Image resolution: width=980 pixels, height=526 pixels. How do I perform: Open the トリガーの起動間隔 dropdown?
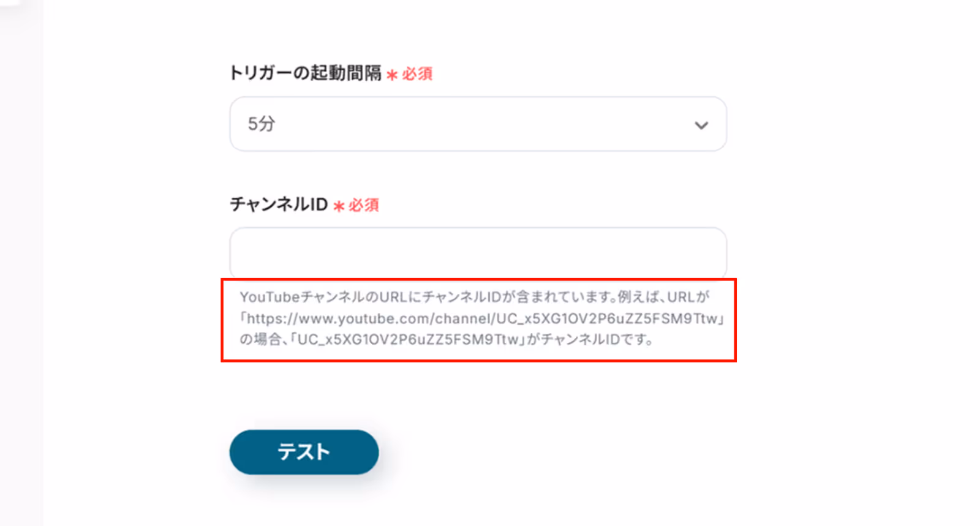tap(478, 124)
